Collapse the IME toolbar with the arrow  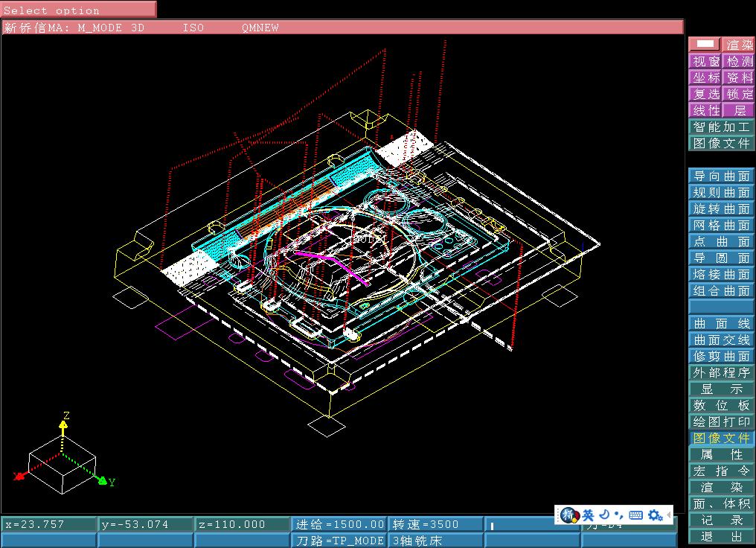click(669, 515)
